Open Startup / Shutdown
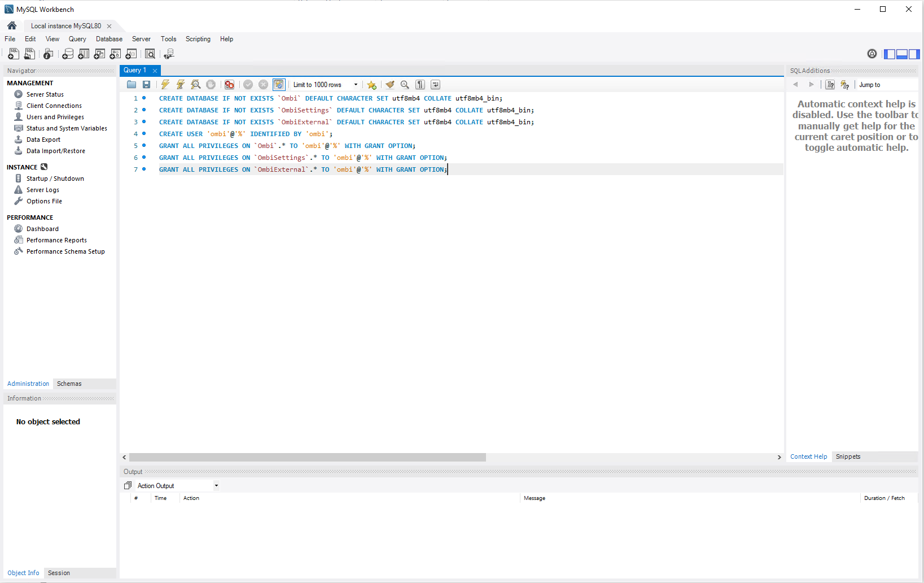The width and height of the screenshot is (924, 583). pos(55,179)
